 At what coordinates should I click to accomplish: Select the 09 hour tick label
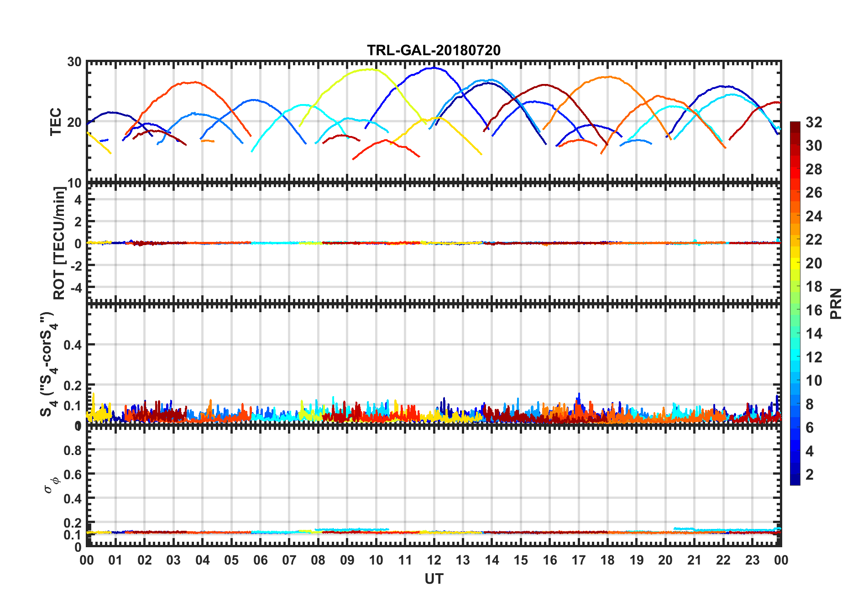click(347, 560)
